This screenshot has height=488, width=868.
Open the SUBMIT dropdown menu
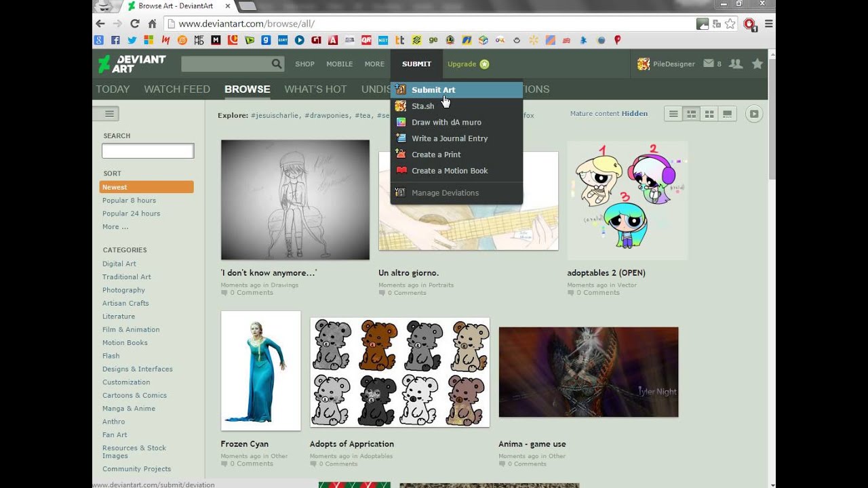(x=416, y=64)
